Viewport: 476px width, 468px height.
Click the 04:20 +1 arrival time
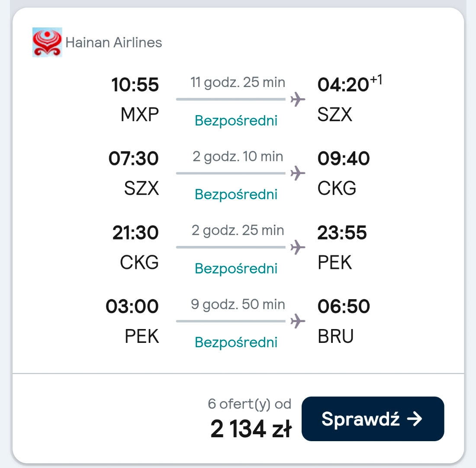pos(350,84)
